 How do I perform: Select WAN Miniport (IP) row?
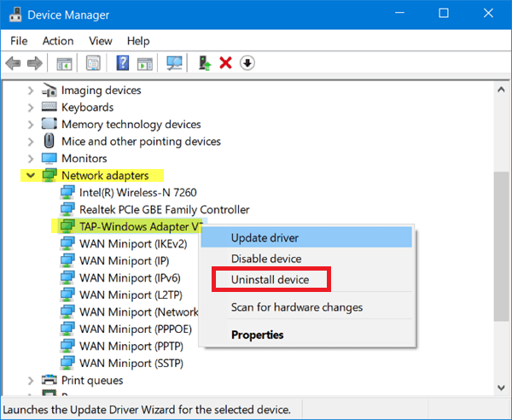point(124,260)
